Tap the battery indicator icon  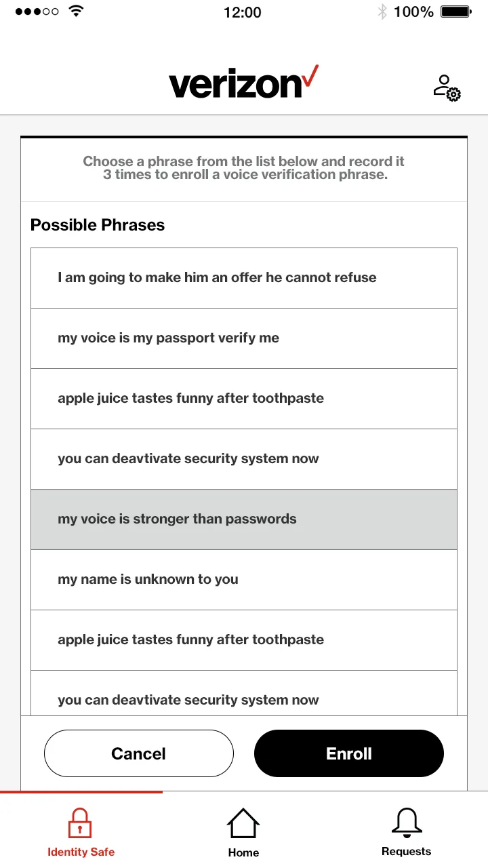[x=456, y=12]
